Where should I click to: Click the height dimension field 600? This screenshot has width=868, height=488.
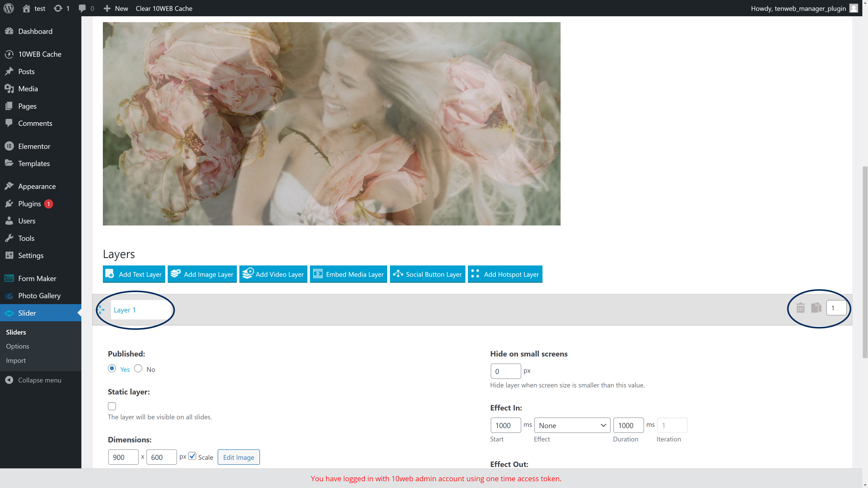161,457
